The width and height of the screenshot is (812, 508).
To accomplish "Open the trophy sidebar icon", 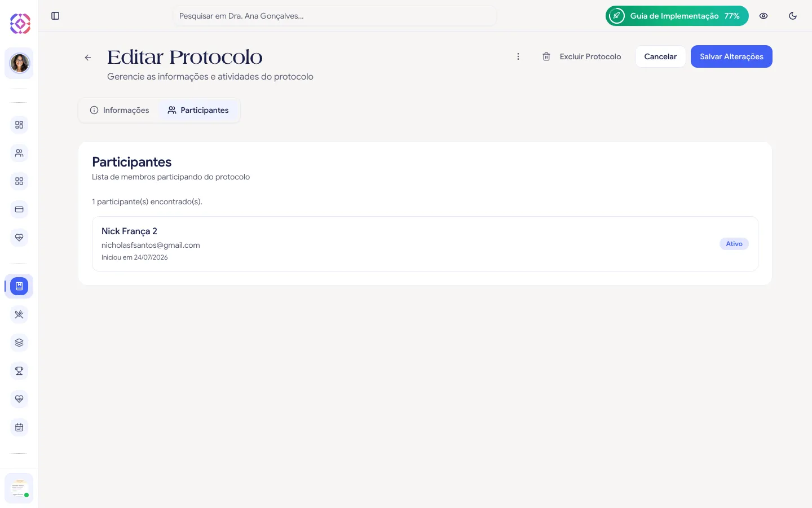I will coord(19,371).
